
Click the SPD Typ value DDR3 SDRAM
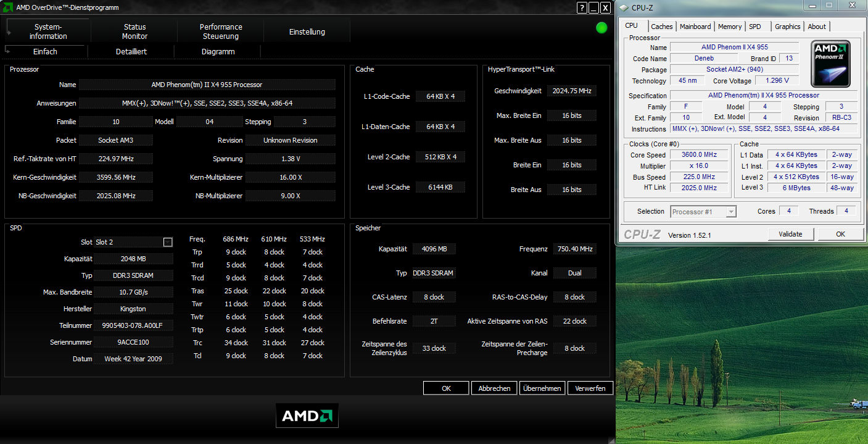133,275
